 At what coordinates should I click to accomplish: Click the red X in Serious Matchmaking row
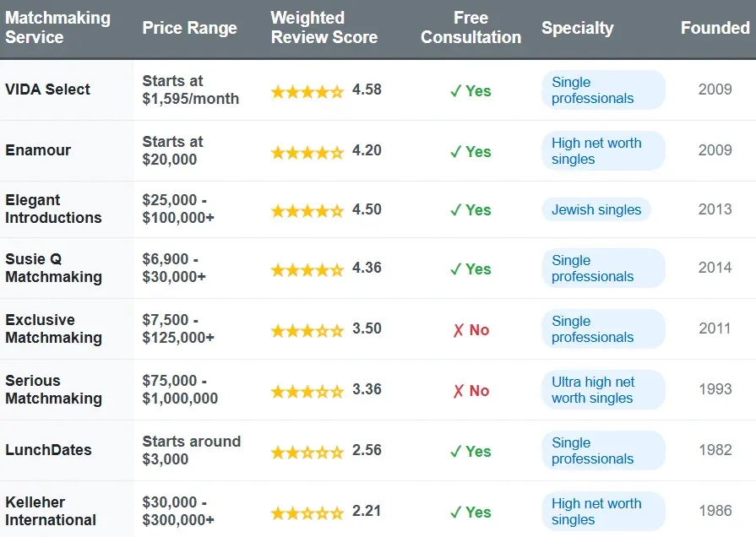pos(459,391)
